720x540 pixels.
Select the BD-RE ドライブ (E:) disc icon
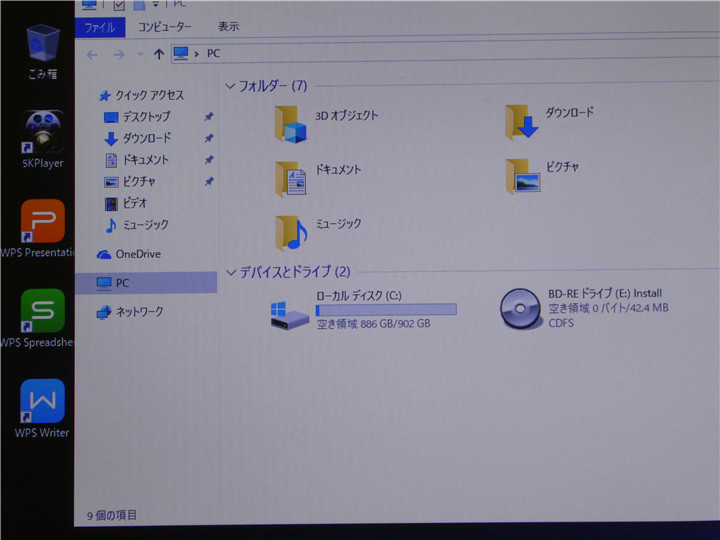520,309
